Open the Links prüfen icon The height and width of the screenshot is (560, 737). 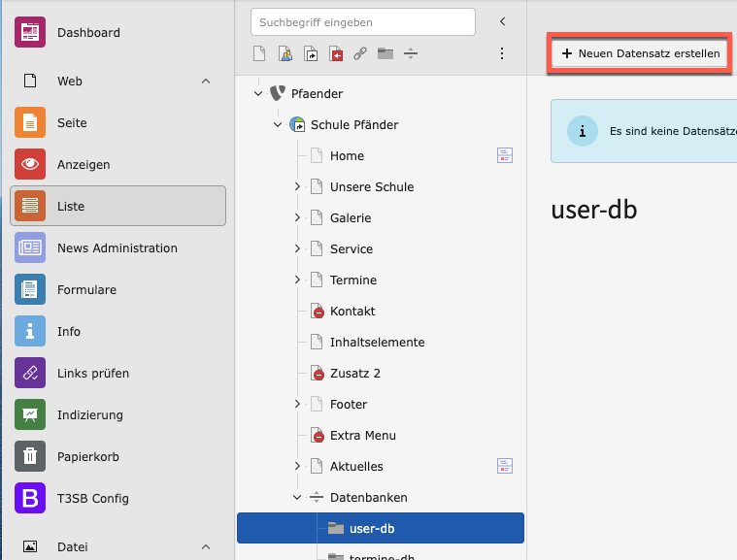(30, 373)
